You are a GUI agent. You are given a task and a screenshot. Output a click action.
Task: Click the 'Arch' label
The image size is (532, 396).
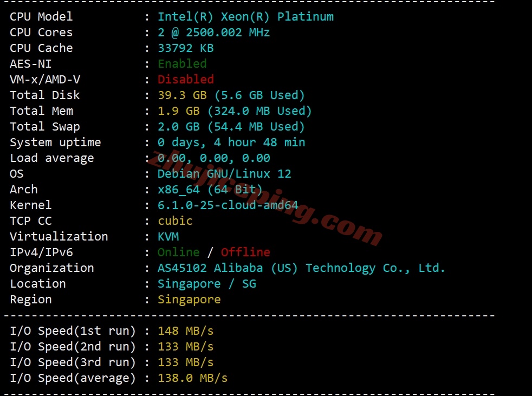click(x=24, y=190)
